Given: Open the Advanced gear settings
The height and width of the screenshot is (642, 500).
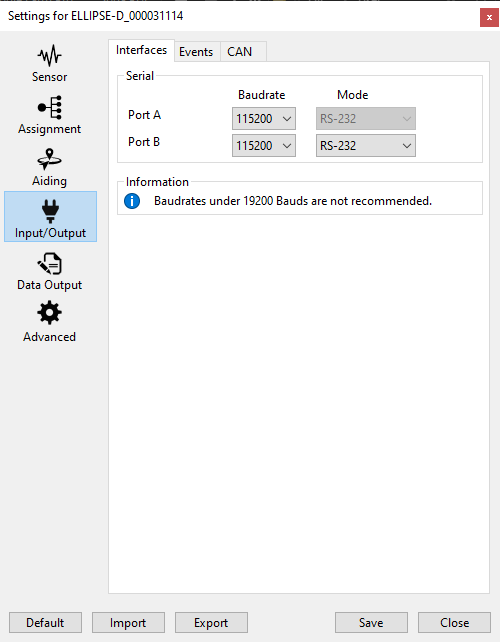Looking at the screenshot, I should pyautogui.click(x=50, y=323).
